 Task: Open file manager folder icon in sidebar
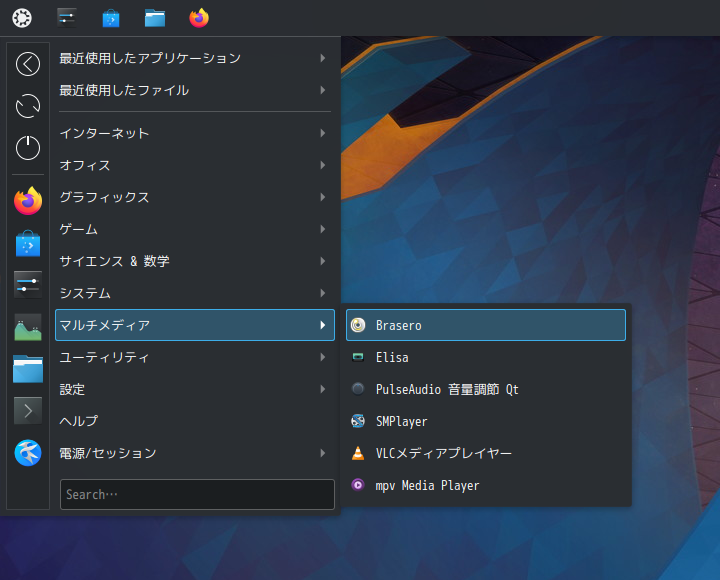coord(28,369)
